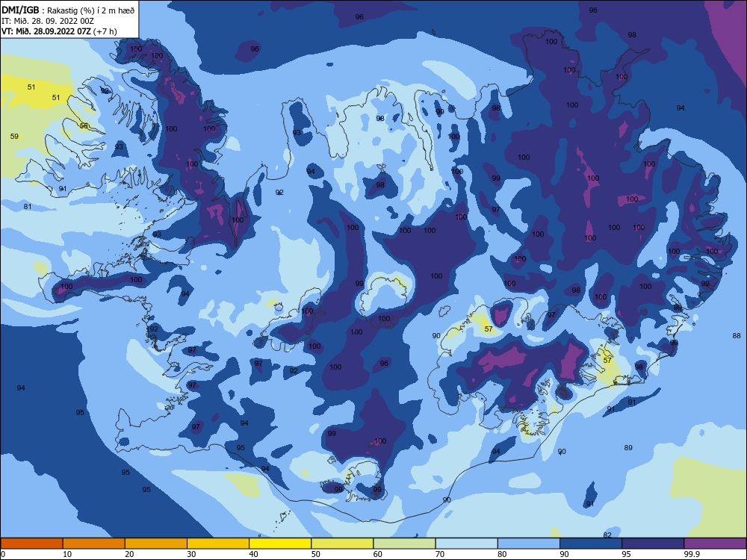Click the '0' label on the legend scale
Viewport: 747px width, 560px height.
coord(3,554)
